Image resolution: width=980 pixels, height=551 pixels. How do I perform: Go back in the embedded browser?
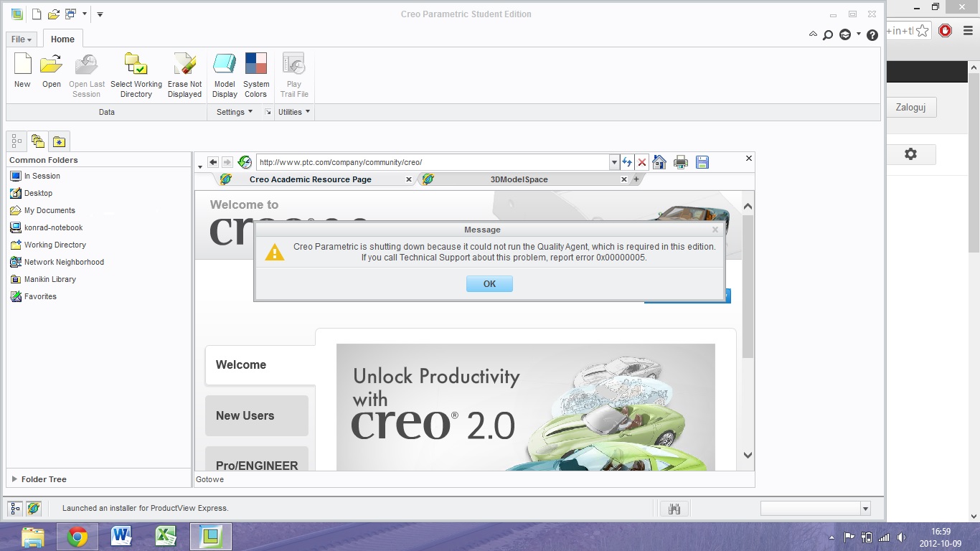point(213,162)
